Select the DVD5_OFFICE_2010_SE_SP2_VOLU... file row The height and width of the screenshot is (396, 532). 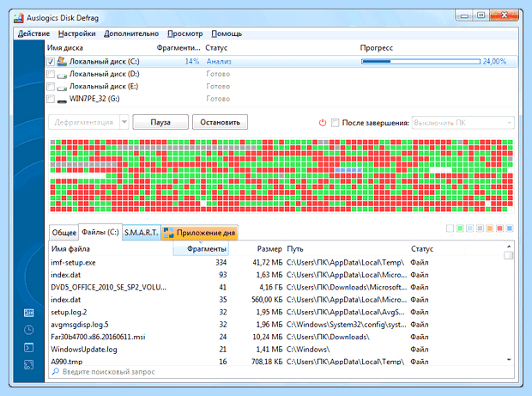point(276,287)
